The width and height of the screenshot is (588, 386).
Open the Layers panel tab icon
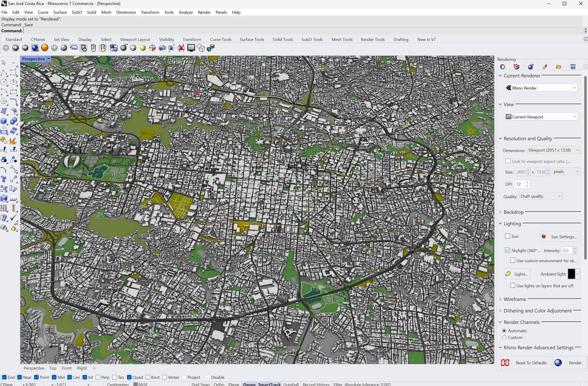click(517, 67)
